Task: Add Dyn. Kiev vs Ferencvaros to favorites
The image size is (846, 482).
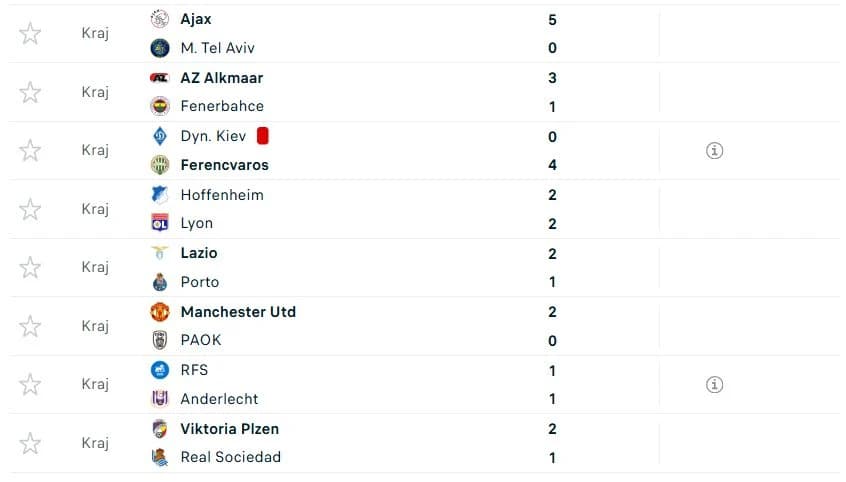Action: [30, 151]
